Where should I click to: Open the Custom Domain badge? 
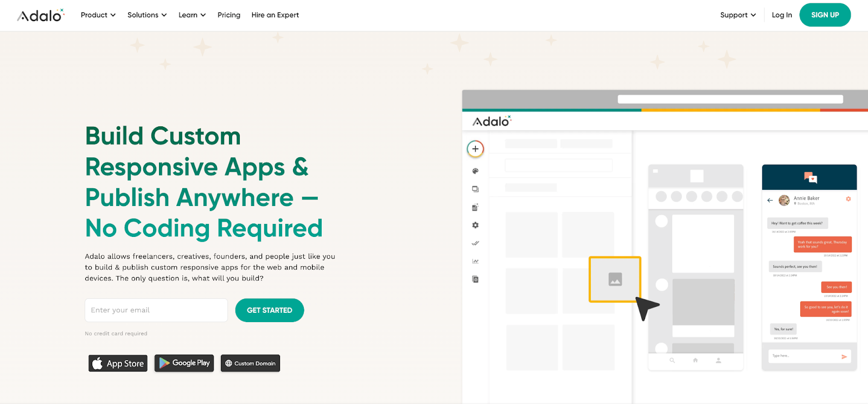[x=251, y=363]
